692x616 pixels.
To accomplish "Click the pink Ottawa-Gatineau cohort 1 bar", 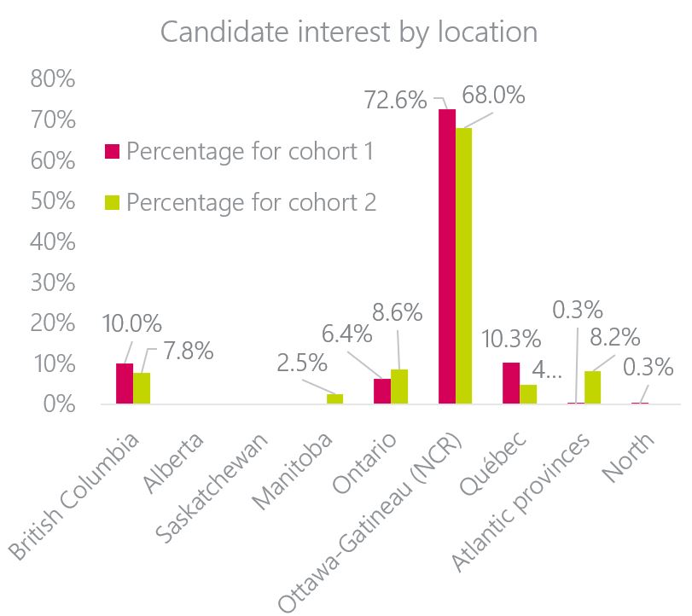I will 446,256.
